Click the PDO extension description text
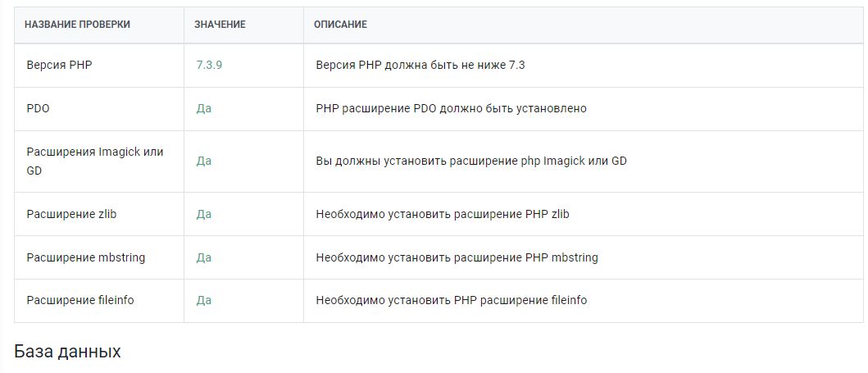 point(451,108)
